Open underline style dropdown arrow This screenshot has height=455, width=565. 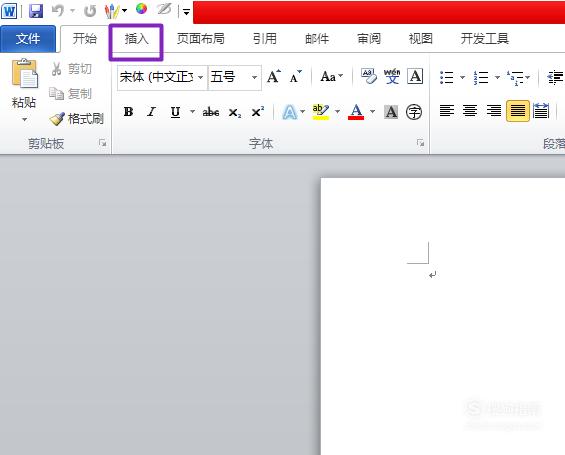192,111
